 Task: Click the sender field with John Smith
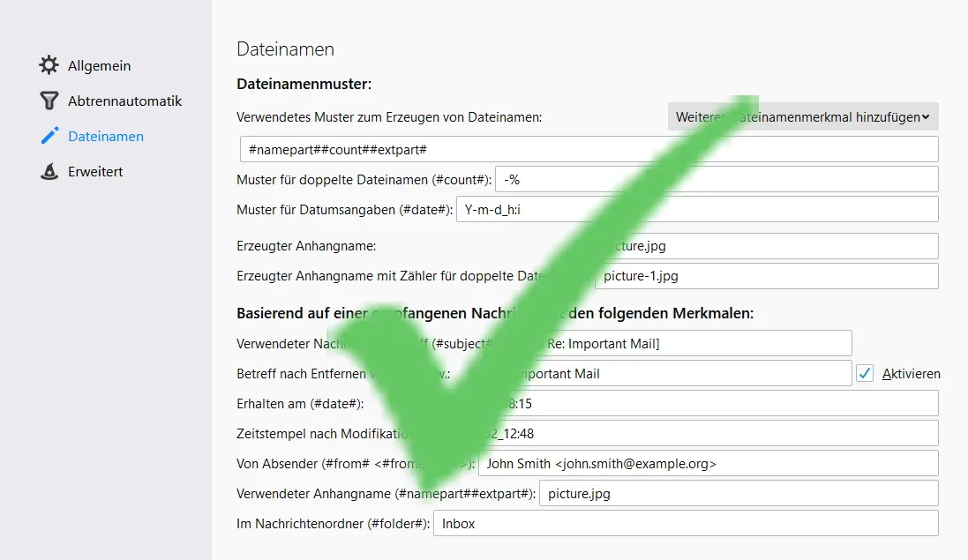(708, 463)
